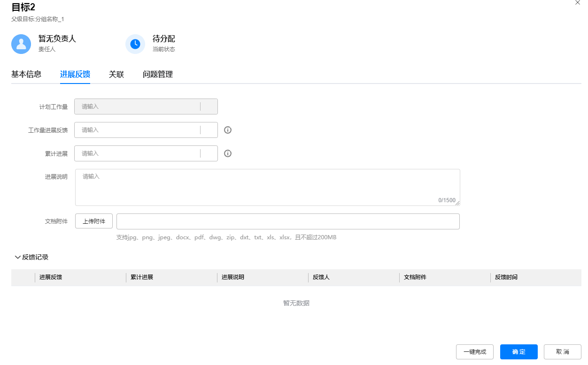Click the 进展反馈 table column header

pyautogui.click(x=51, y=277)
